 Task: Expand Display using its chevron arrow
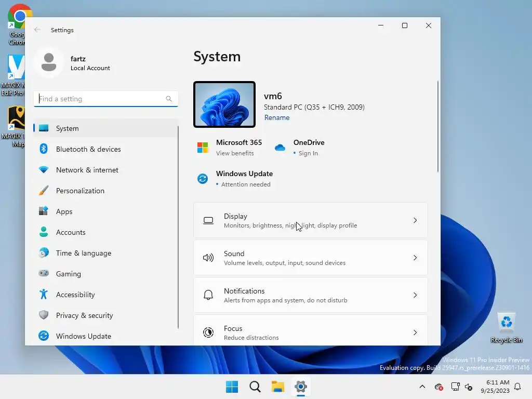(x=415, y=220)
